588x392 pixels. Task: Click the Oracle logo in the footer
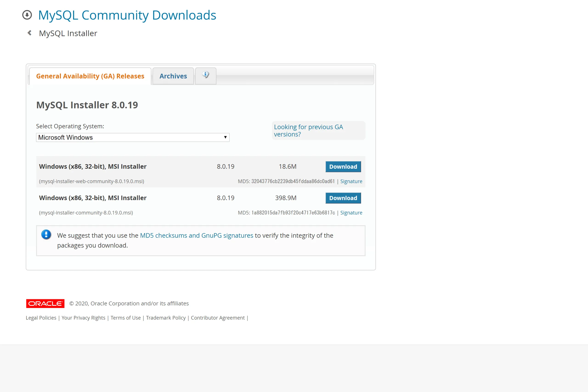pyautogui.click(x=45, y=303)
